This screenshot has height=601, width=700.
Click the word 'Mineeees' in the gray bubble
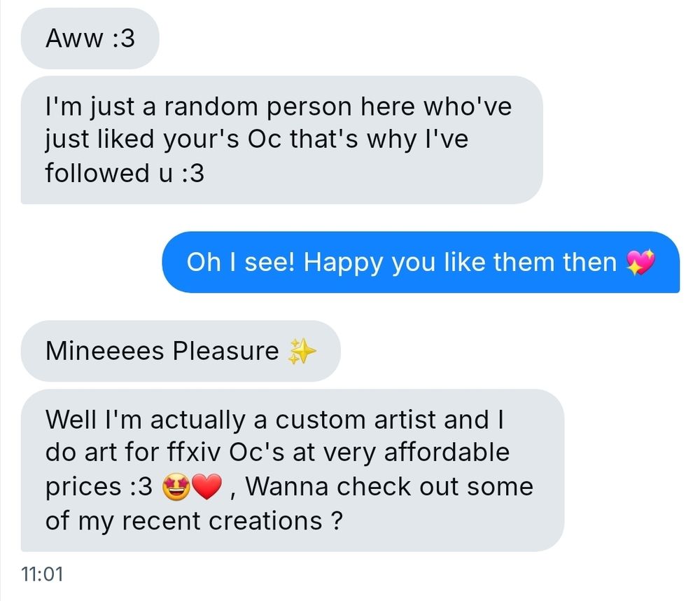coord(105,351)
